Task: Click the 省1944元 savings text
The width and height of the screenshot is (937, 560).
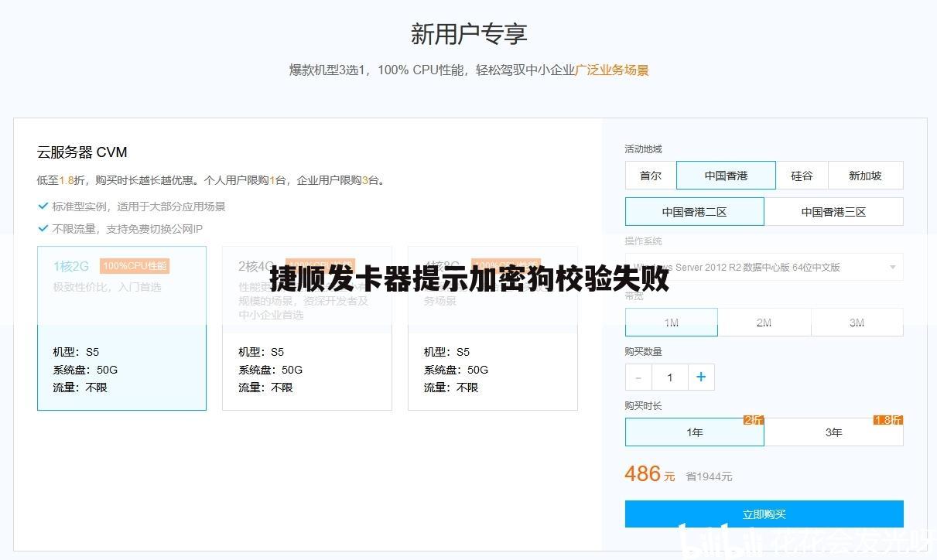Action: pyautogui.click(x=709, y=476)
